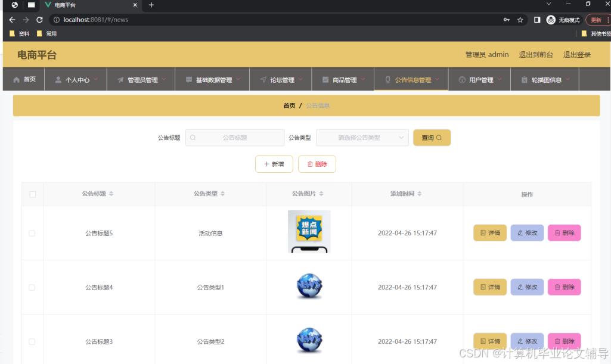The width and height of the screenshot is (611, 364).
Task: Tick the select-all checkbox in table header
Action: (33, 194)
